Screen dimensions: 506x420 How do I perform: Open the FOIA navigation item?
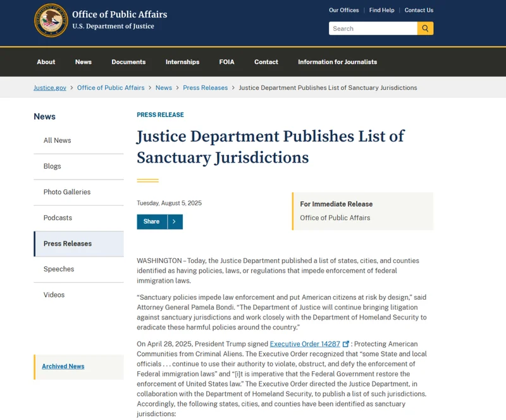[226, 62]
